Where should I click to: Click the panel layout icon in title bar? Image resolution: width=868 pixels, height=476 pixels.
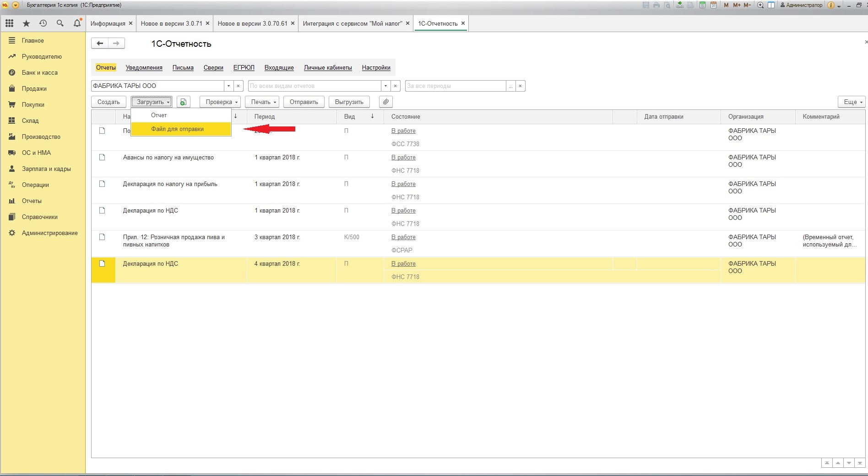click(771, 5)
